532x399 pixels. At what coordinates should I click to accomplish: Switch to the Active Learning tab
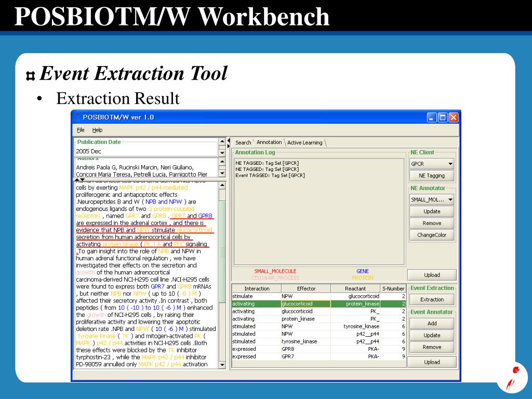point(304,142)
